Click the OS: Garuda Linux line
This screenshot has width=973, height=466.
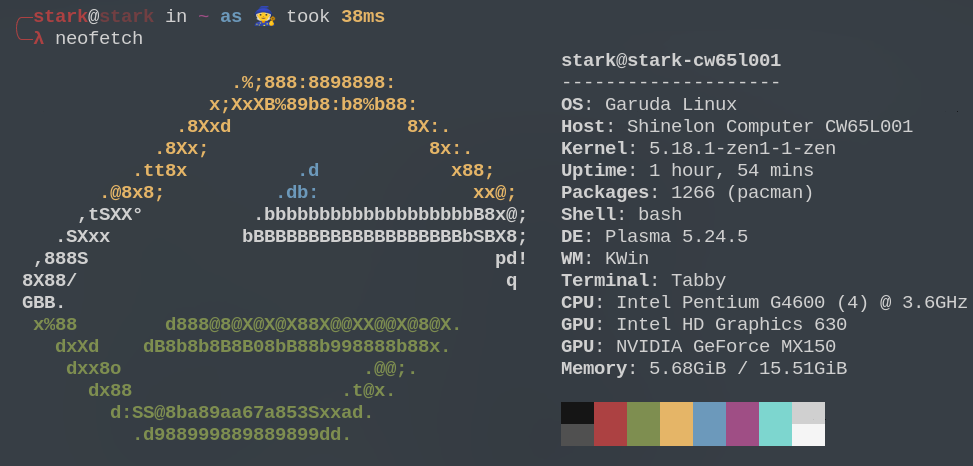649,105
